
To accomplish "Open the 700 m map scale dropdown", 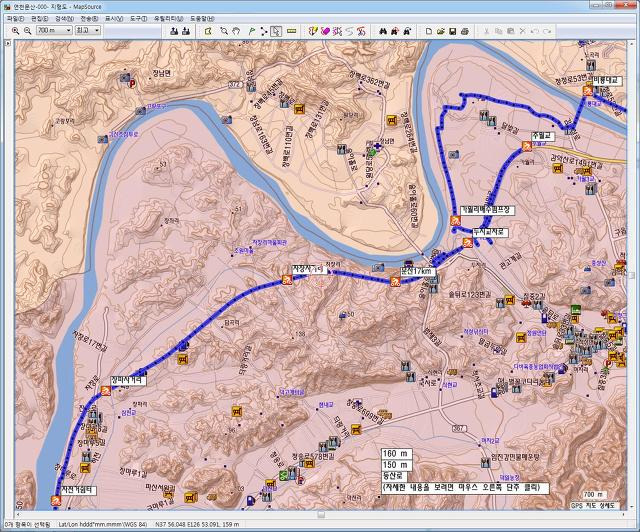I will [x=54, y=31].
